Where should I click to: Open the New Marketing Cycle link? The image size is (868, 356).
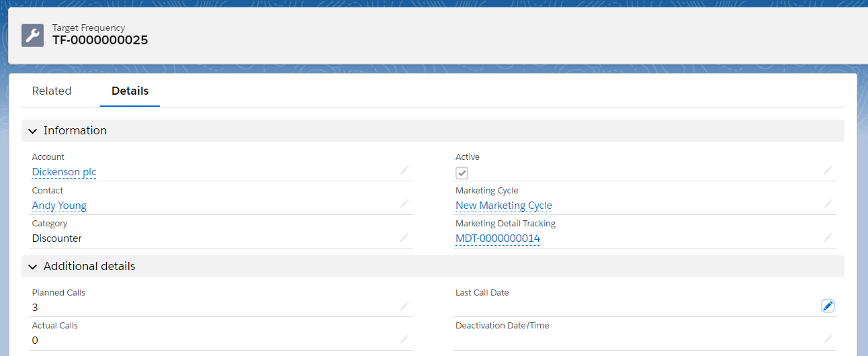coord(504,206)
